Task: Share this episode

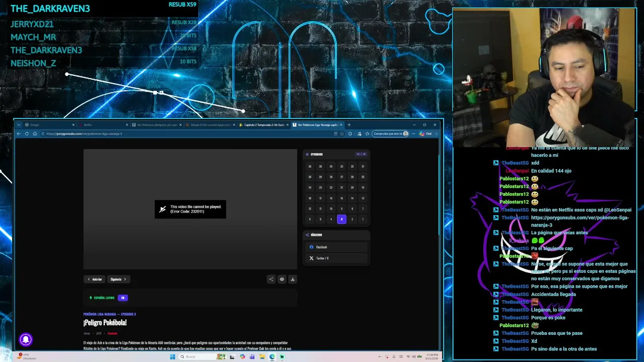Action: (271, 279)
